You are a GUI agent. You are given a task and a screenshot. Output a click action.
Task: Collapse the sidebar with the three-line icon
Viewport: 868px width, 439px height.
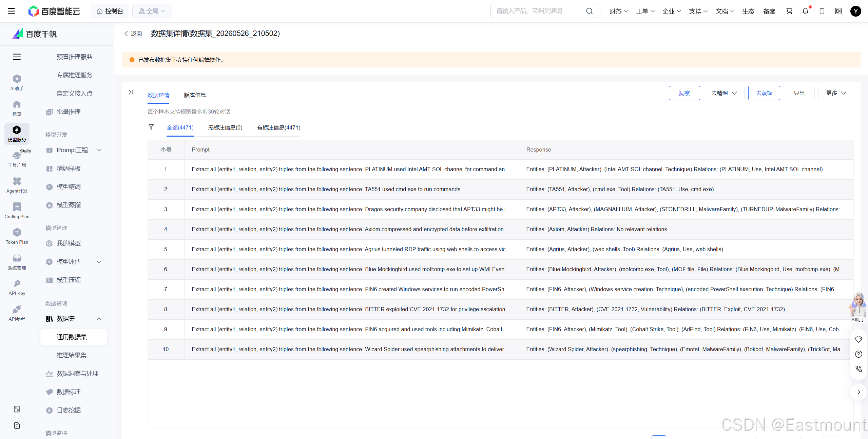[x=17, y=57]
